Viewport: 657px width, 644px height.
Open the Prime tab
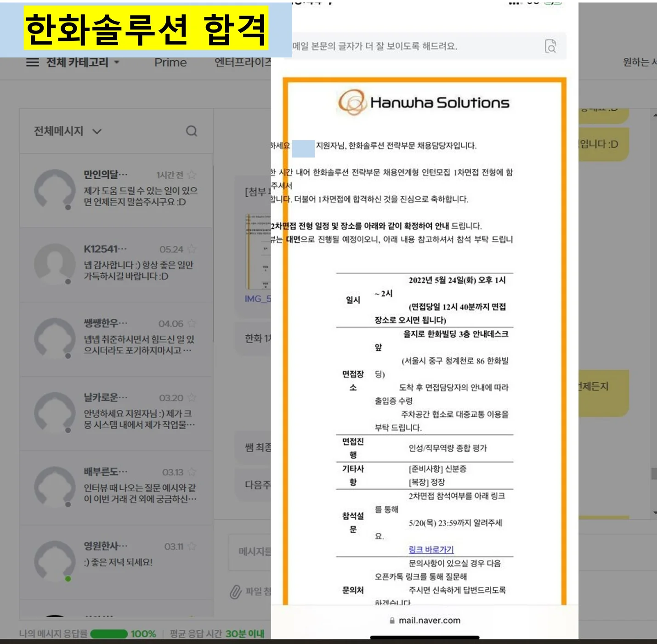click(x=170, y=62)
